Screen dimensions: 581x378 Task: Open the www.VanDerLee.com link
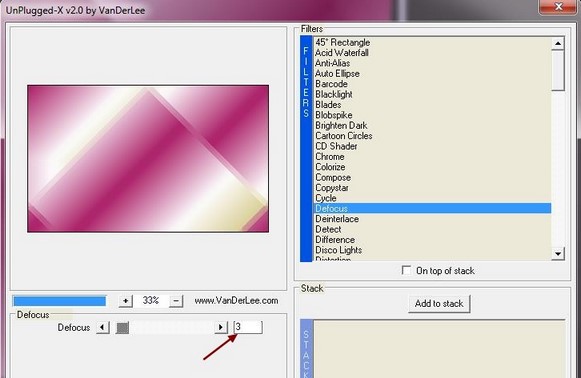click(236, 301)
